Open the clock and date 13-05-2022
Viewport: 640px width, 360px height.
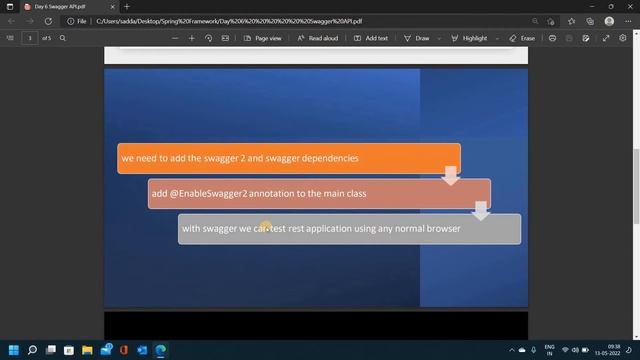607,350
